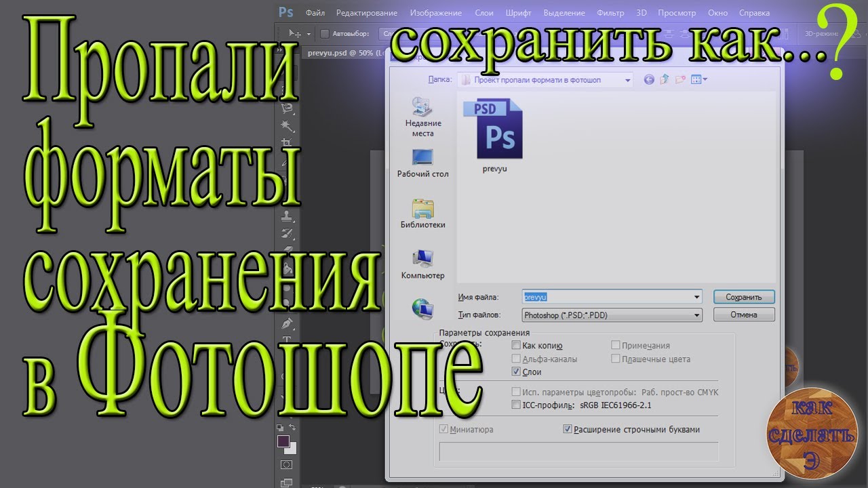Screen dimensions: 868x488
Task: Open the network location globe icon
Action: (423, 308)
